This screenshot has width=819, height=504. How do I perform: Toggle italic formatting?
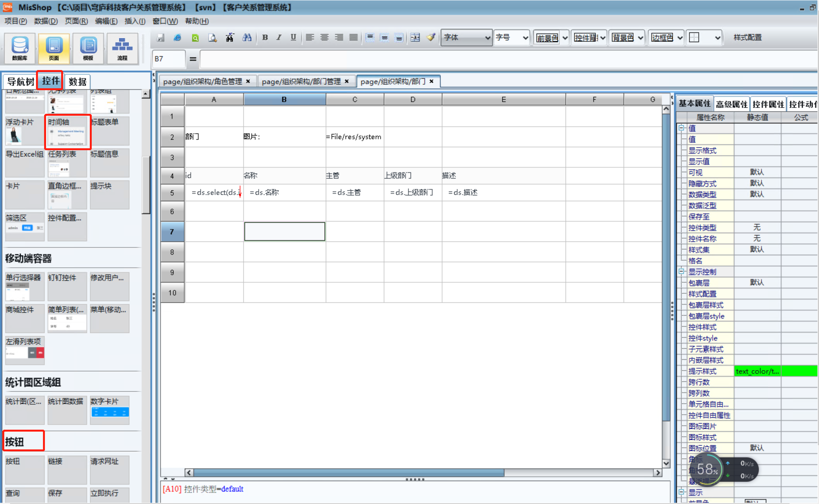[279, 38]
